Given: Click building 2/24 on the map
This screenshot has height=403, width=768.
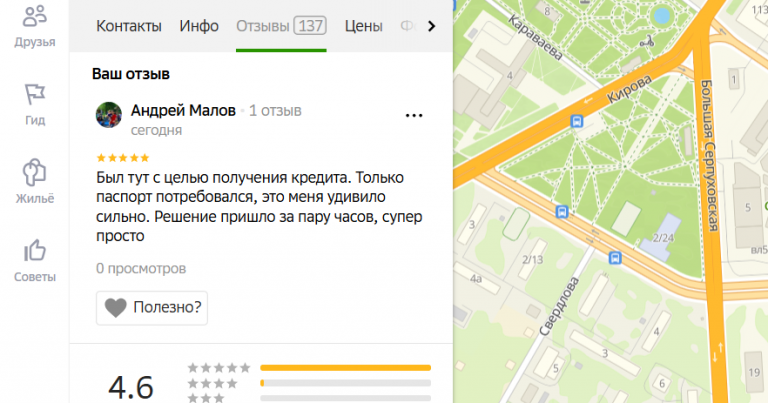Looking at the screenshot, I should click(x=661, y=238).
